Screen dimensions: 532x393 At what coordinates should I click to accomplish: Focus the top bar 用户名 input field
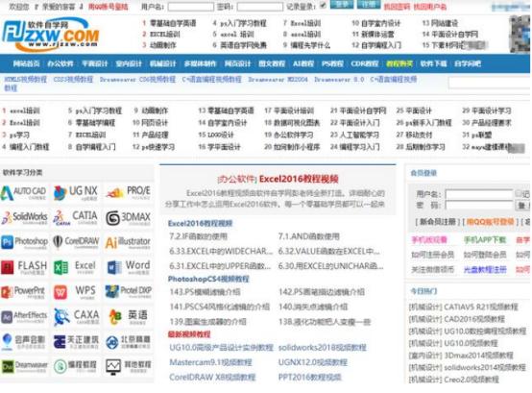191,7
